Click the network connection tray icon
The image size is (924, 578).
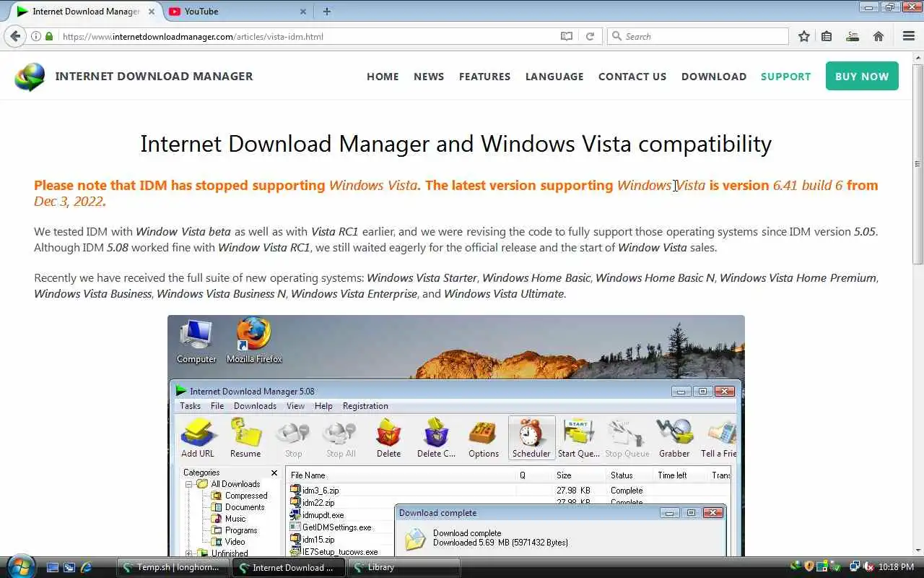pyautogui.click(x=855, y=566)
